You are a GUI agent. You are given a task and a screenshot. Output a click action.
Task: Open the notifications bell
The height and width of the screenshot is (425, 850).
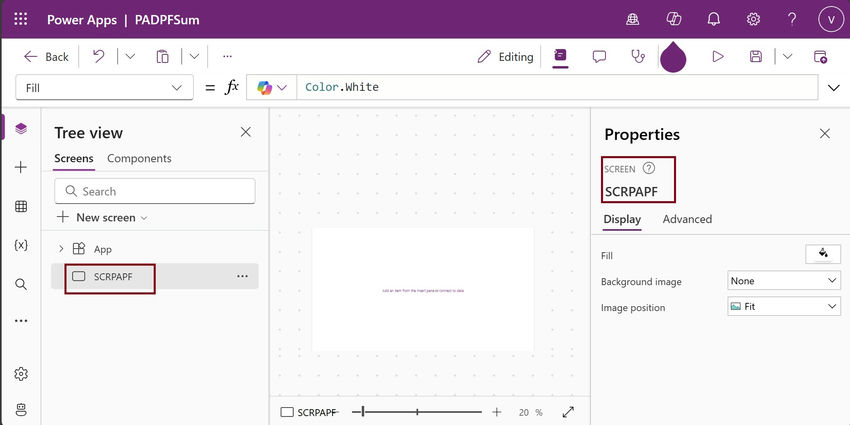tap(714, 20)
